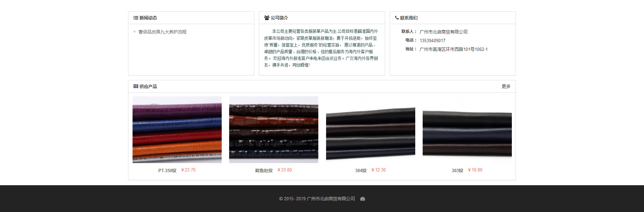The image size is (644, 212).
Task: Click the users icon beside 公司简介
Action: coord(267,18)
